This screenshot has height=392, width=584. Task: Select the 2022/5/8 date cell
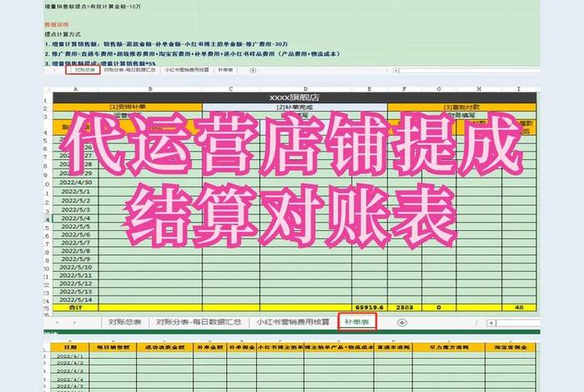point(76,251)
